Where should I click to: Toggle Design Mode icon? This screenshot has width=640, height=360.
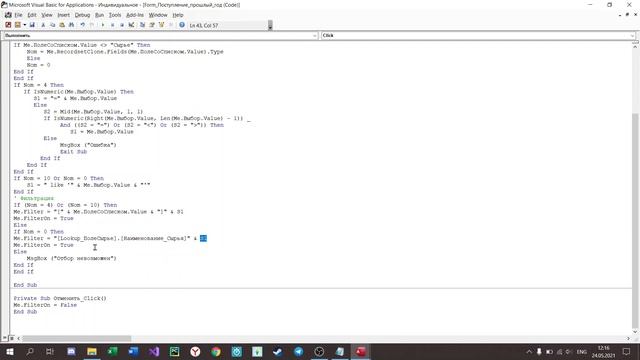(131, 25)
